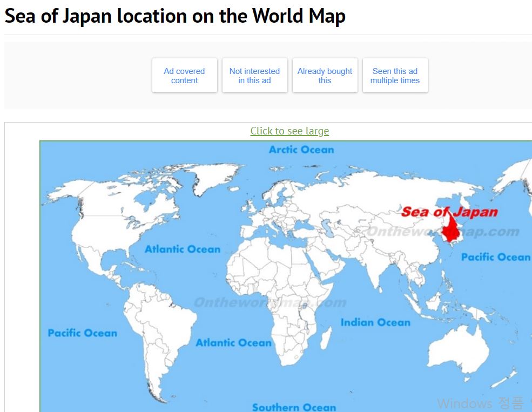
Task: Click the South Atlantic Ocean label near Africa
Action: pyautogui.click(x=233, y=342)
